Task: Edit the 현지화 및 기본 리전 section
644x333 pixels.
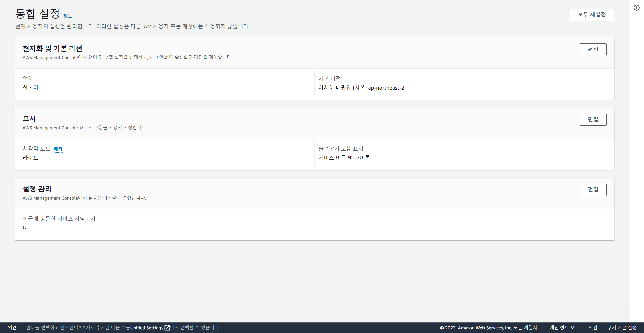Action: coord(593,49)
